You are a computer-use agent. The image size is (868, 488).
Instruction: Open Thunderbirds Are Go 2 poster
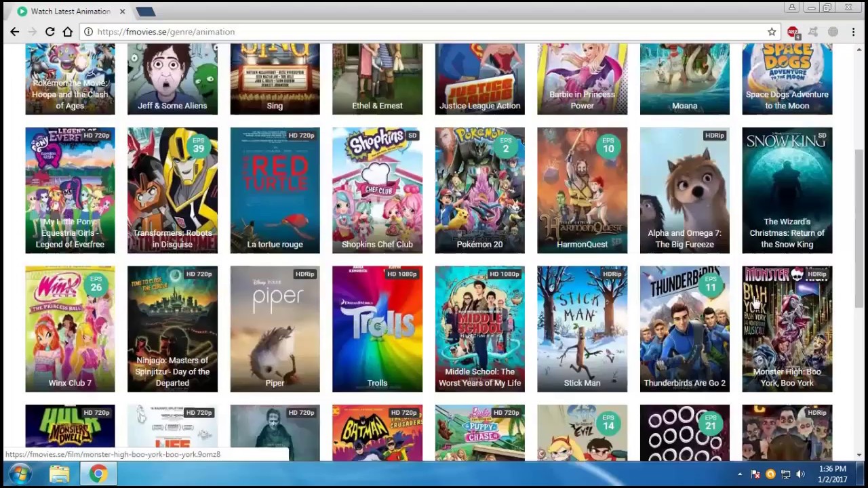pyautogui.click(x=684, y=329)
